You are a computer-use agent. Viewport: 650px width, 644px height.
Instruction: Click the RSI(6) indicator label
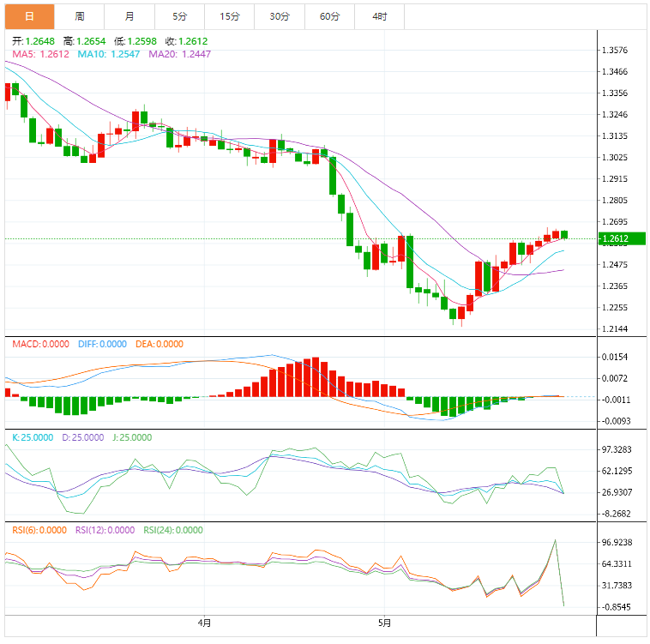pyautogui.click(x=39, y=531)
